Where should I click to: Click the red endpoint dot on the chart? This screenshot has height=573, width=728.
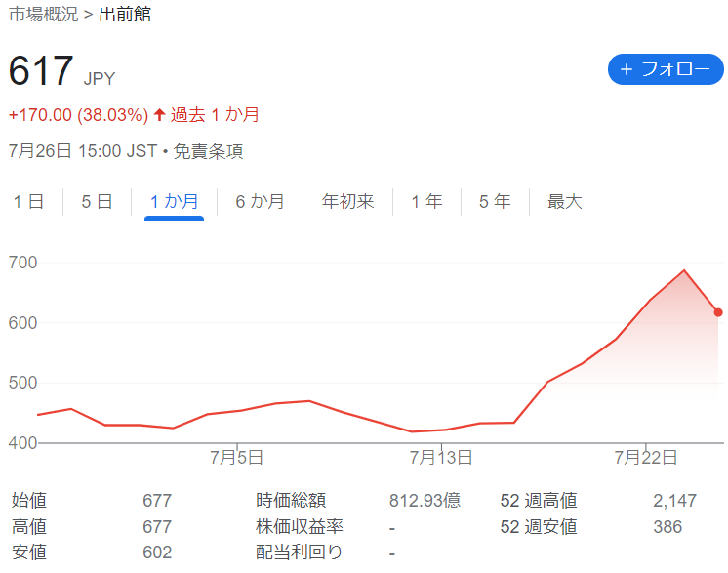pos(718,312)
